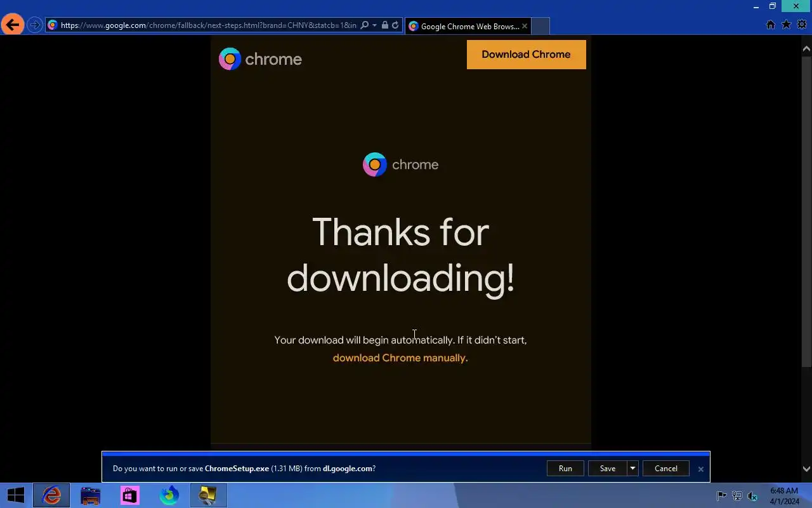The image size is (812, 508).
Task: Click the 'download Chrome manually' link
Action: point(400,358)
